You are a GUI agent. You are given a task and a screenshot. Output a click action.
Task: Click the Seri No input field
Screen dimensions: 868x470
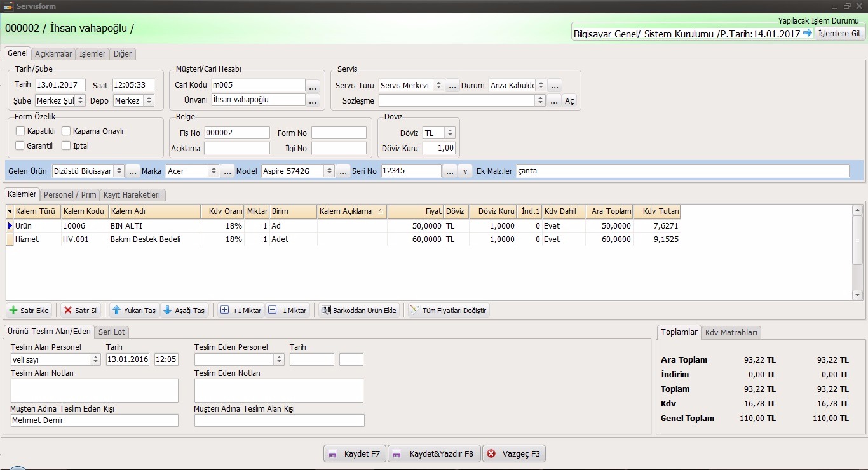coord(410,171)
